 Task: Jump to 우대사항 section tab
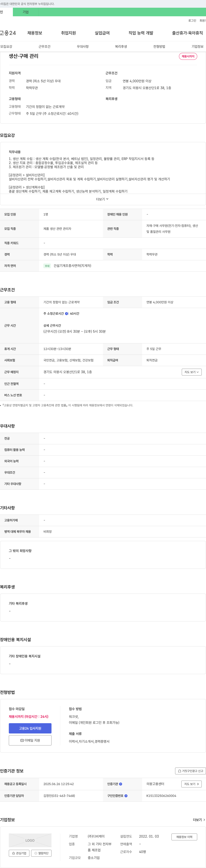point(83,46)
